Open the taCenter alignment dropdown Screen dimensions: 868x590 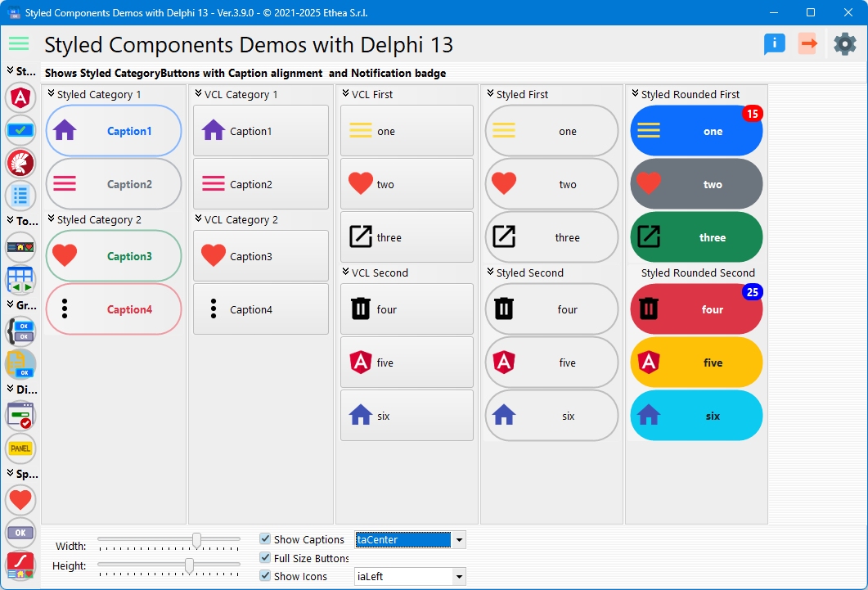point(459,539)
